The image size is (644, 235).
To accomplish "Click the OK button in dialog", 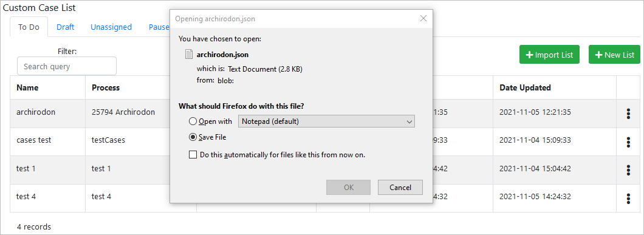I will click(349, 188).
